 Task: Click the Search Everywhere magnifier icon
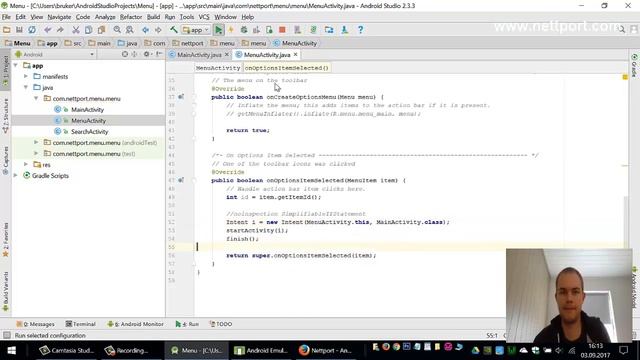[x=621, y=29]
